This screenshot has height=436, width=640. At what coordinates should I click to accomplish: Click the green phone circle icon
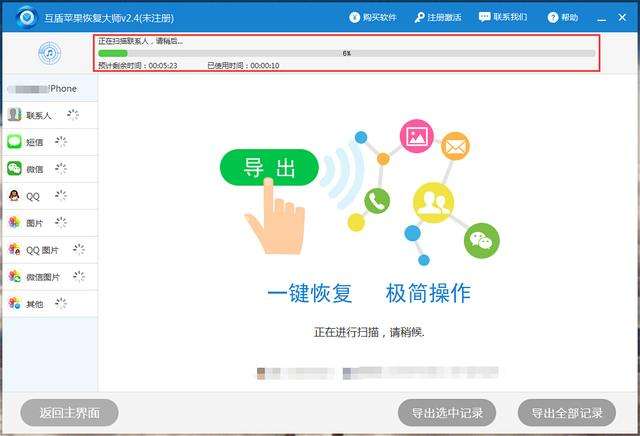(x=377, y=201)
